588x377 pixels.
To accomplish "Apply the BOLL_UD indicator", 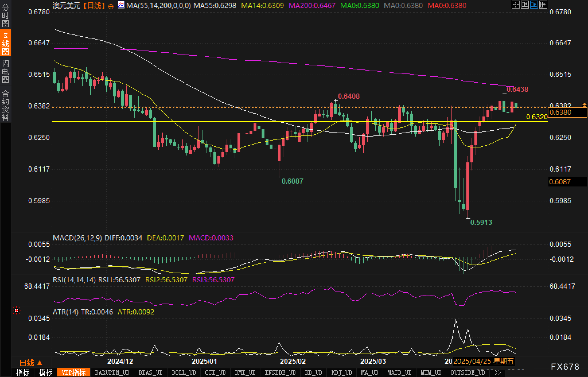I will (184, 373).
